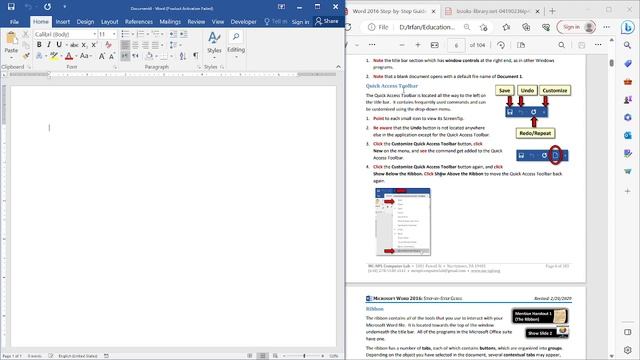
Task: Click the Decrease Indent icon
Action: click(x=173, y=34)
